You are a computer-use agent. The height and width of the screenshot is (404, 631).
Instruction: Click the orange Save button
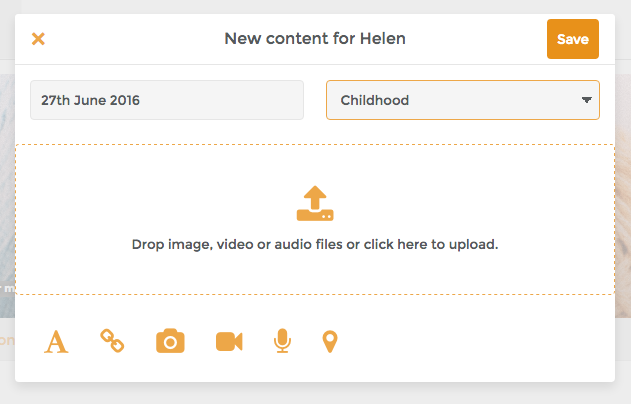[x=573, y=39]
